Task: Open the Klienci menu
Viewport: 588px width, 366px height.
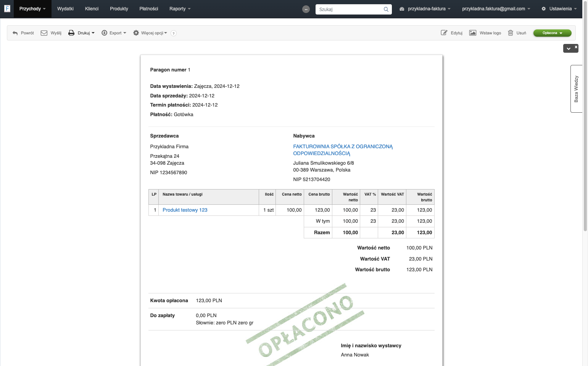Action: pyautogui.click(x=92, y=9)
